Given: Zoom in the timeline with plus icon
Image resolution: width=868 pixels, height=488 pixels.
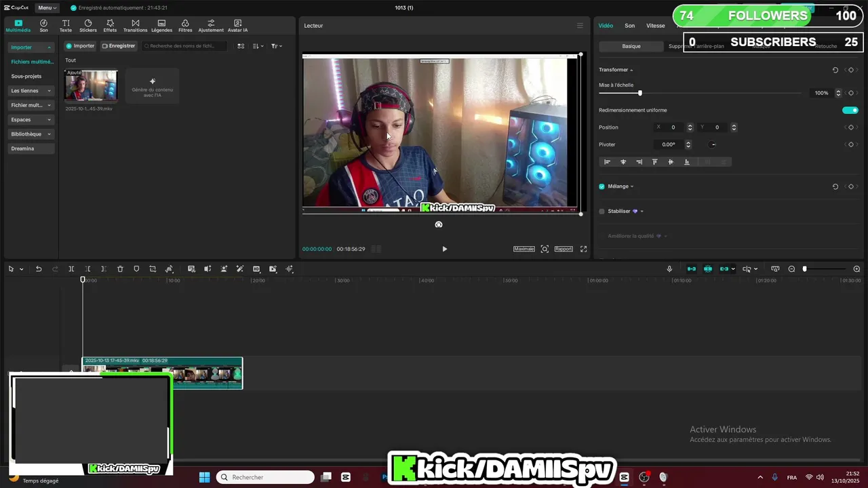Looking at the screenshot, I should [x=856, y=269].
